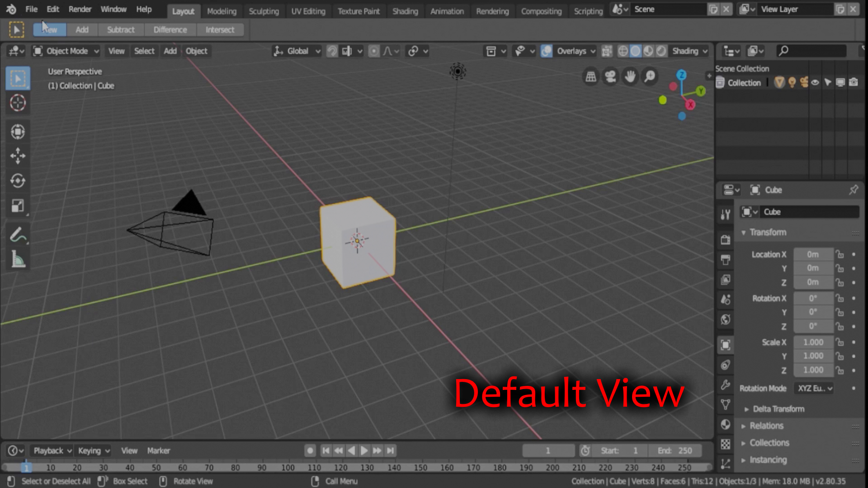Activate the Select Box tool
The width and height of the screenshot is (868, 488).
pyautogui.click(x=18, y=79)
